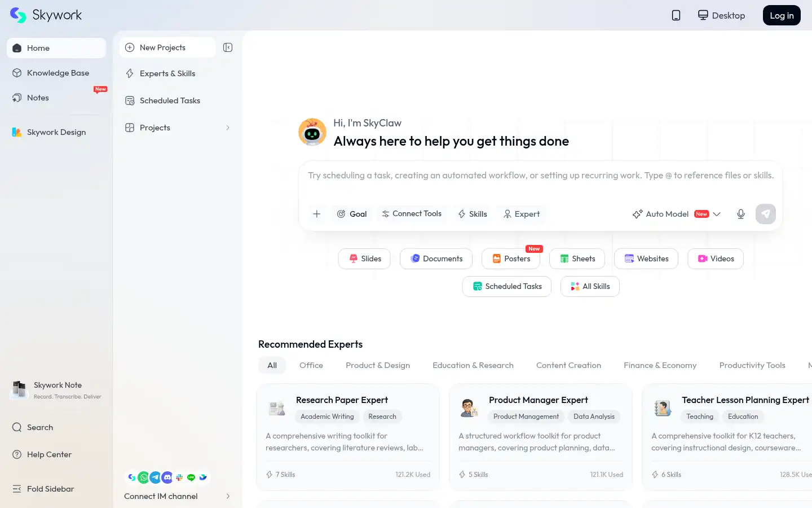Open Productivity Tools tab
Screen dimensions: 812x508
752,365
